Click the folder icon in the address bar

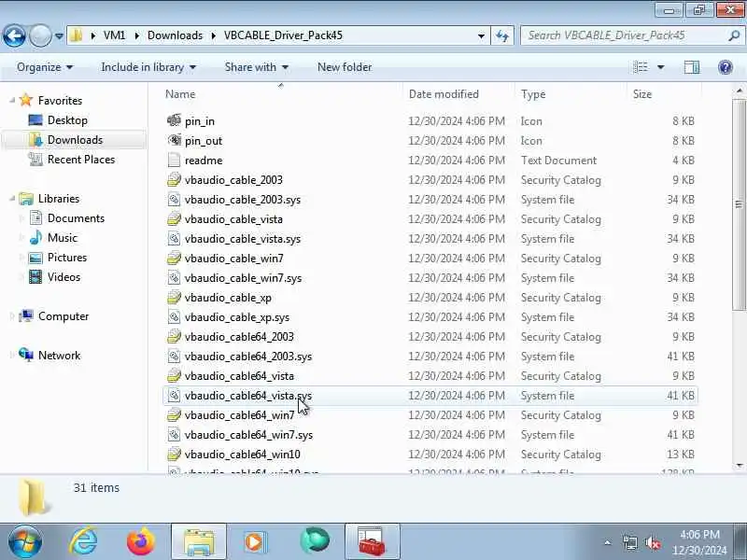77,35
